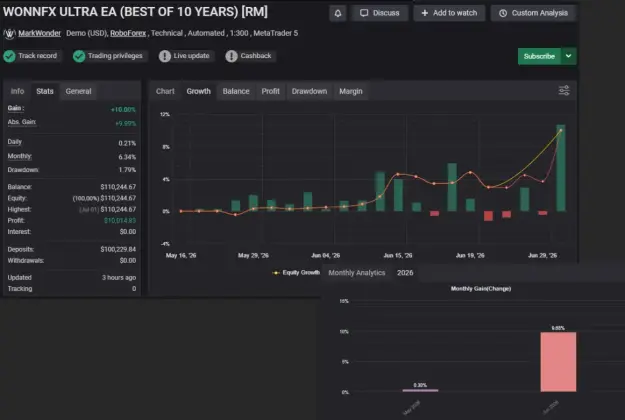
Task: Switch to the Info tab
Action: pyautogui.click(x=17, y=91)
